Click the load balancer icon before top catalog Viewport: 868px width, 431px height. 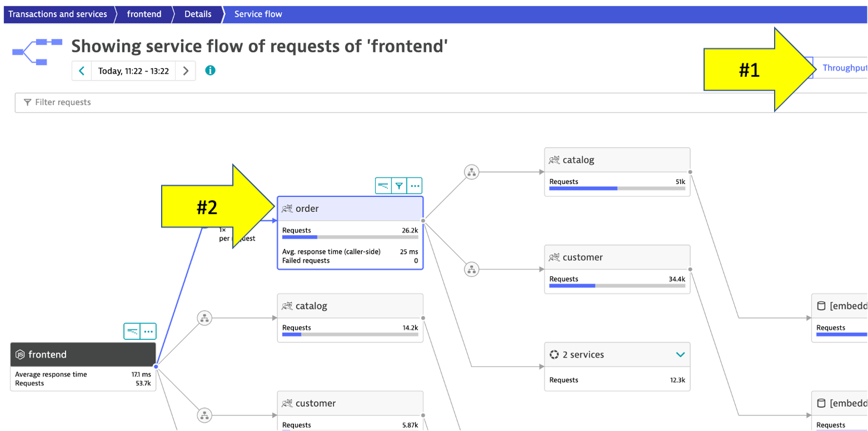pos(472,172)
